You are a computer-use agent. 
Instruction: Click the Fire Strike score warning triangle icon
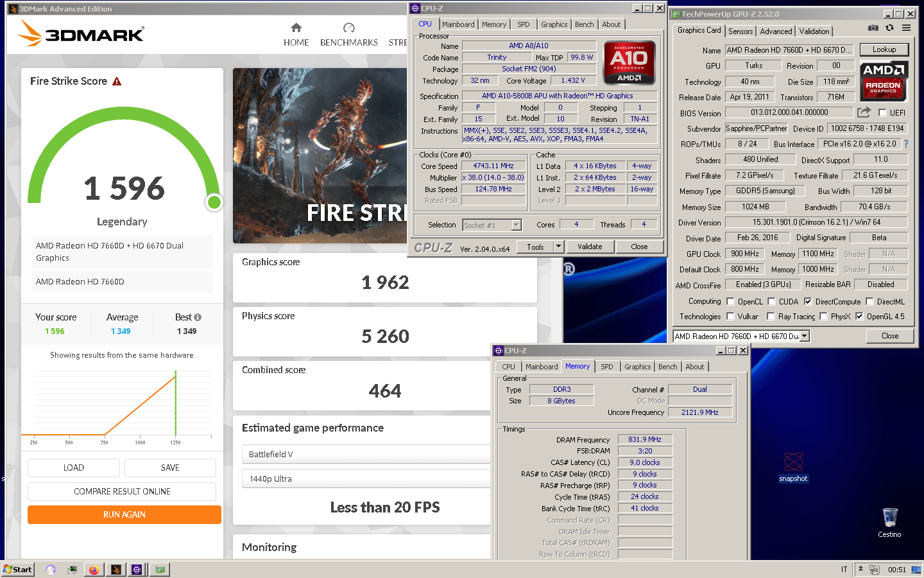coord(117,82)
